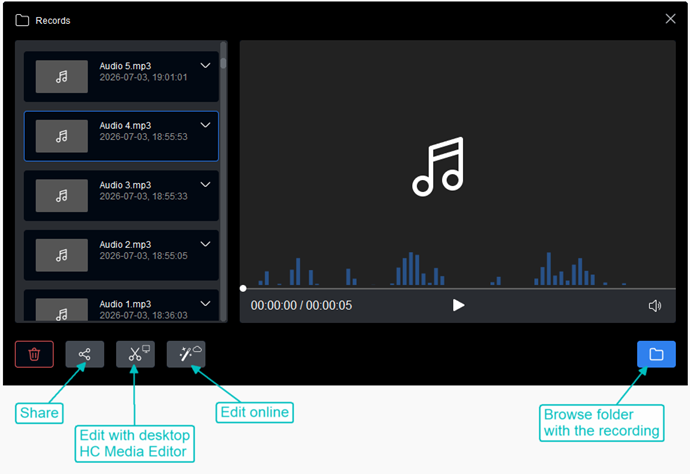Image resolution: width=690 pixels, height=474 pixels.
Task: Expand options for Audio 4.mp3
Action: 206,125
